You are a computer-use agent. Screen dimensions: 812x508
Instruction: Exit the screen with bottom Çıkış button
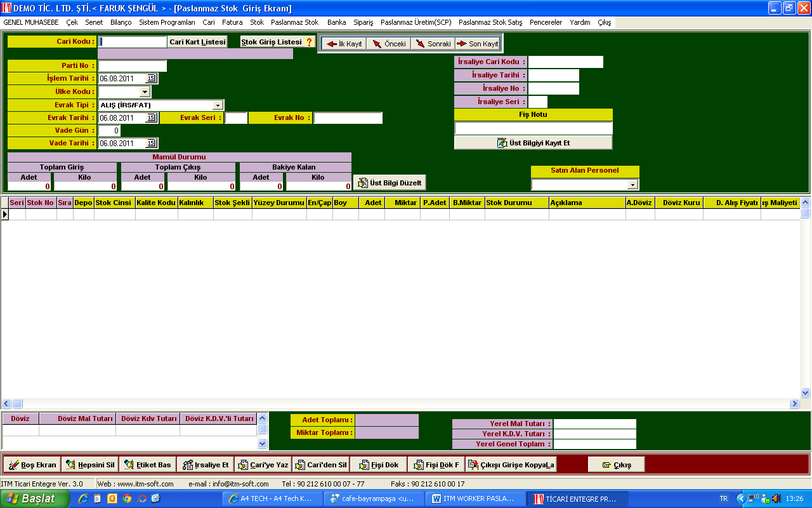[617, 465]
